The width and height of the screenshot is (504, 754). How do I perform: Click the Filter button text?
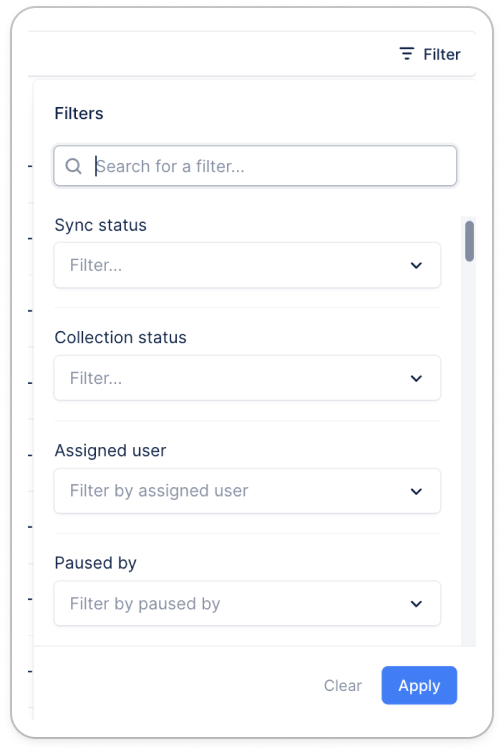441,54
